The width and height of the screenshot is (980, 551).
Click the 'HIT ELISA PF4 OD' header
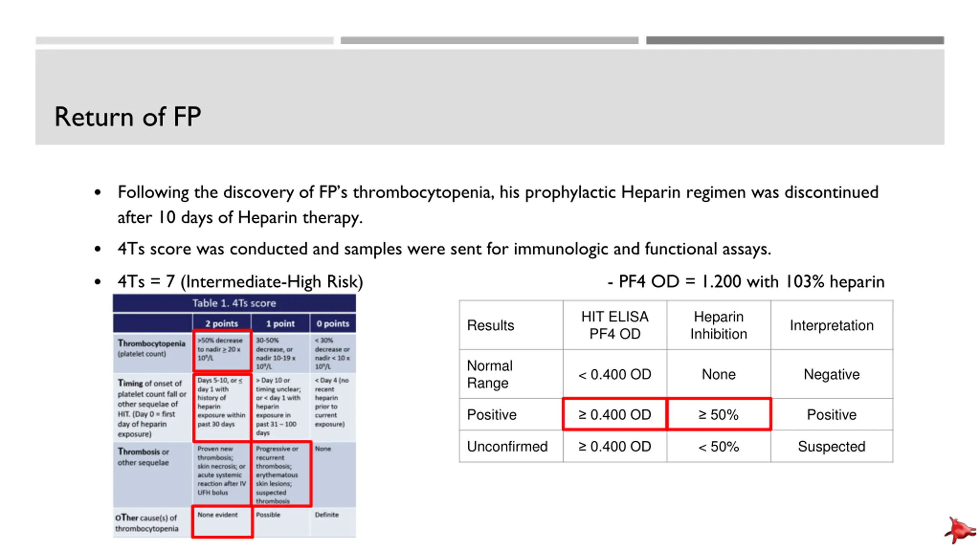tap(615, 325)
